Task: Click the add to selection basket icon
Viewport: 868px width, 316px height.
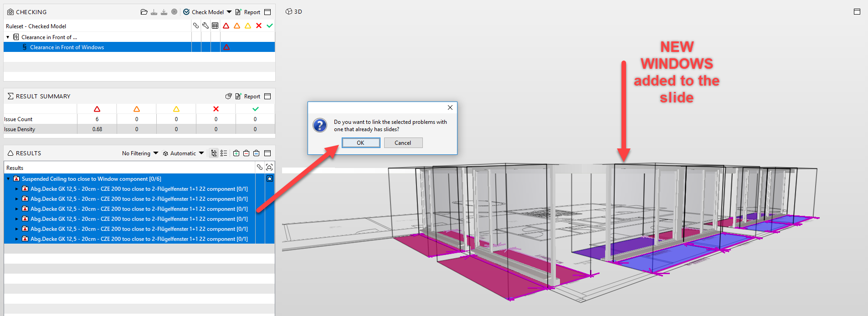Action: coord(236,153)
